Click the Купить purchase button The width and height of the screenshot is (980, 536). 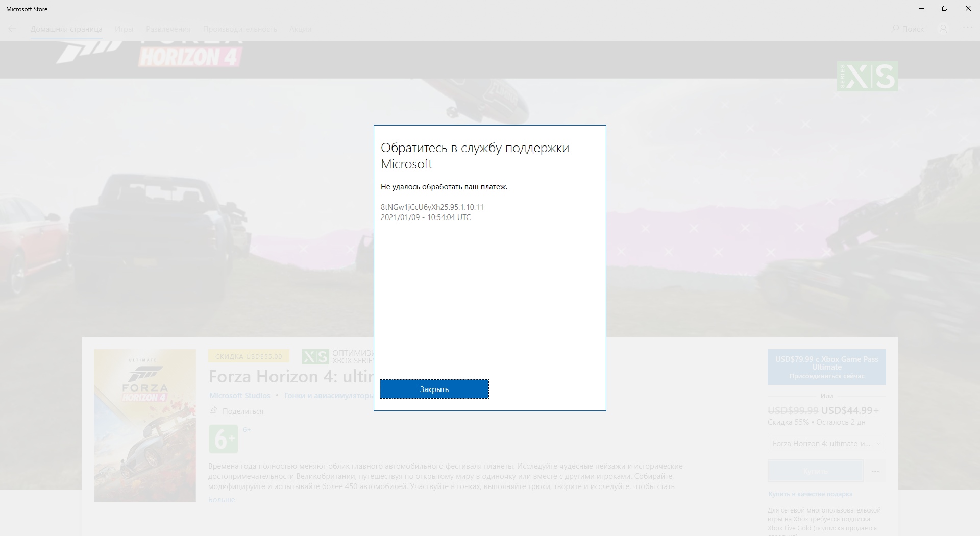click(815, 471)
